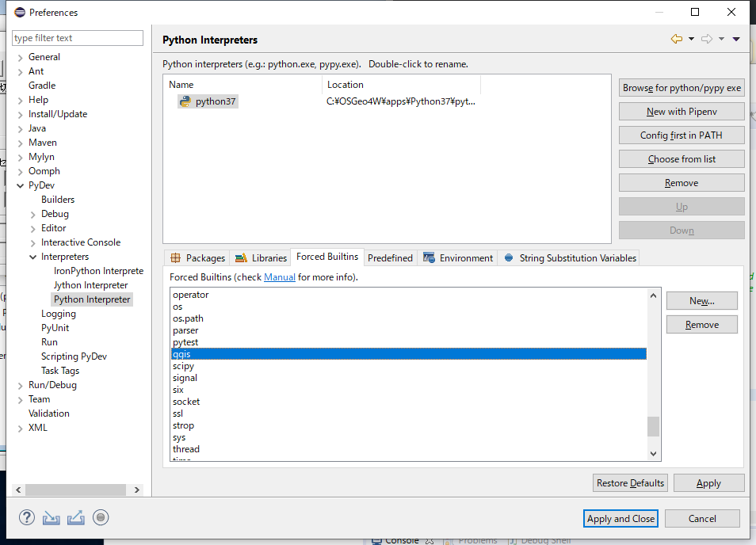This screenshot has height=545, width=756.
Task: Click the import preferences icon
Action: tap(52, 518)
